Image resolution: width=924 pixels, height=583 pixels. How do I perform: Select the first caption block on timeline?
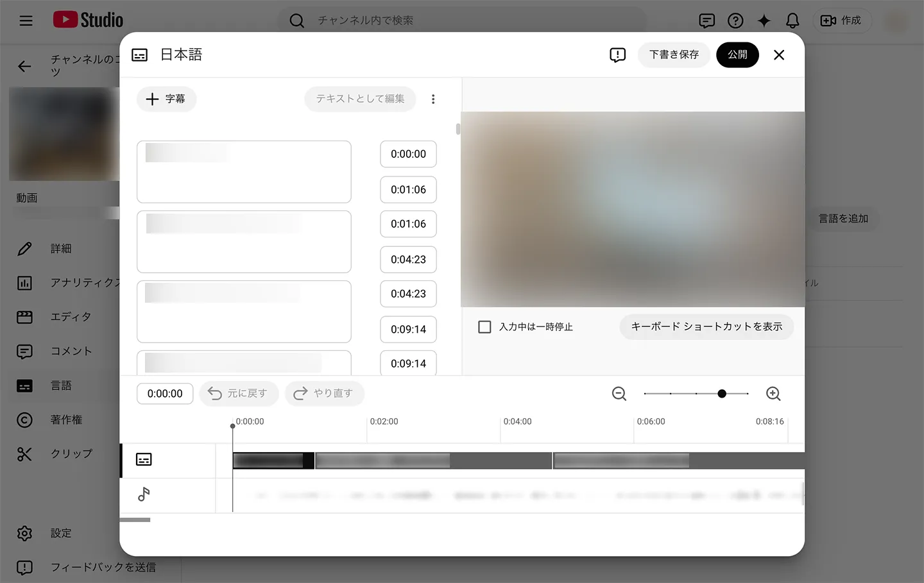(273, 460)
